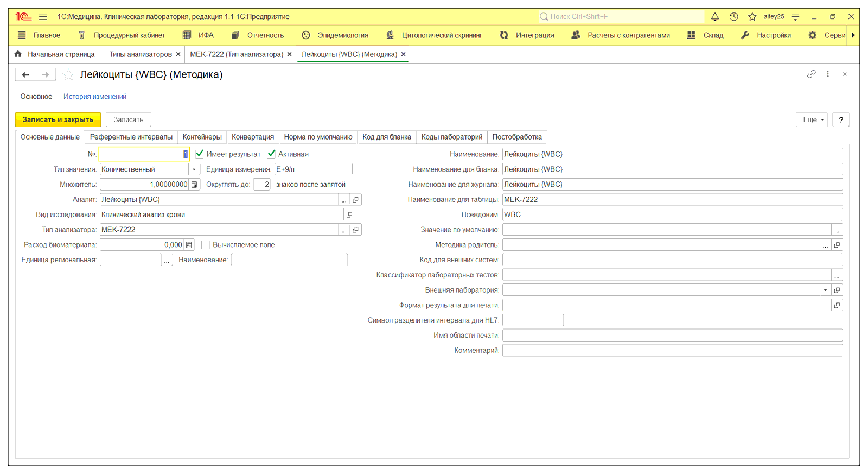Switch to Контейнеры tab
The height and width of the screenshot is (474, 868).
[202, 137]
